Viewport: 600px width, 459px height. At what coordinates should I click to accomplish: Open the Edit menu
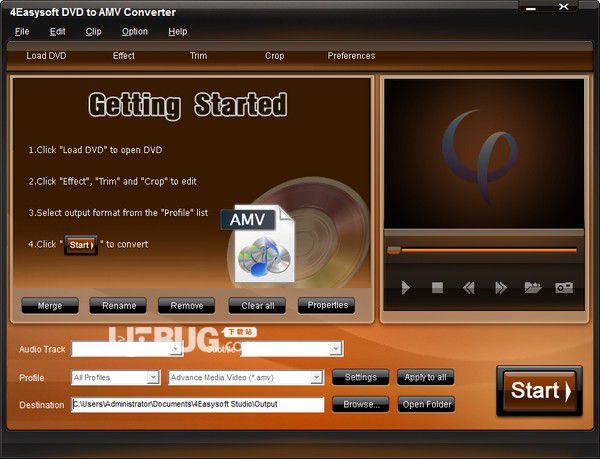(x=57, y=32)
